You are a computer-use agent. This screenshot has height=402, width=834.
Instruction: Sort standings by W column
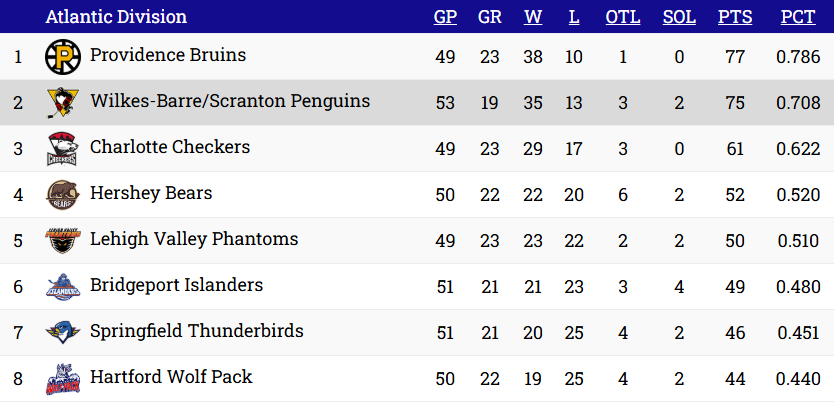pyautogui.click(x=532, y=17)
